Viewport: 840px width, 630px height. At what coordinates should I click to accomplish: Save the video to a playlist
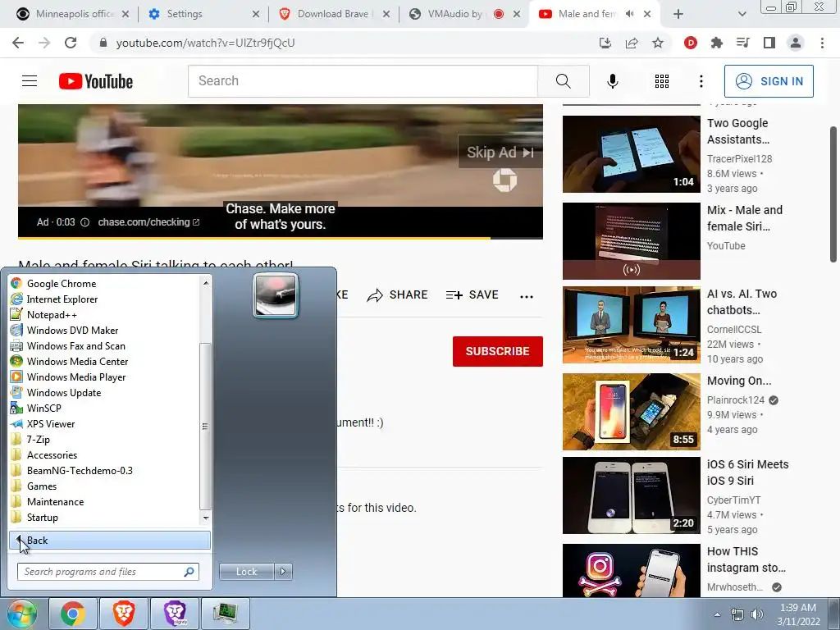tap(472, 294)
